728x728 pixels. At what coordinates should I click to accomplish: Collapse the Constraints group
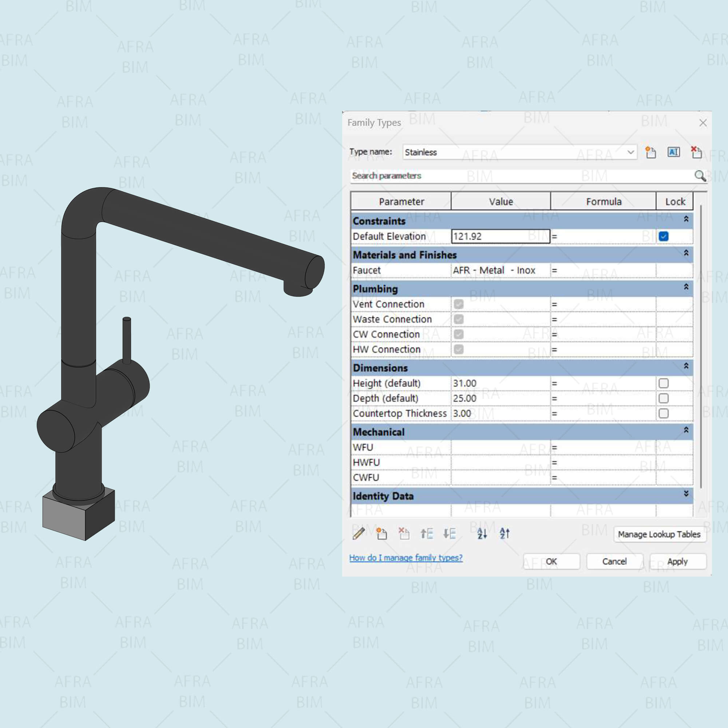(x=686, y=219)
